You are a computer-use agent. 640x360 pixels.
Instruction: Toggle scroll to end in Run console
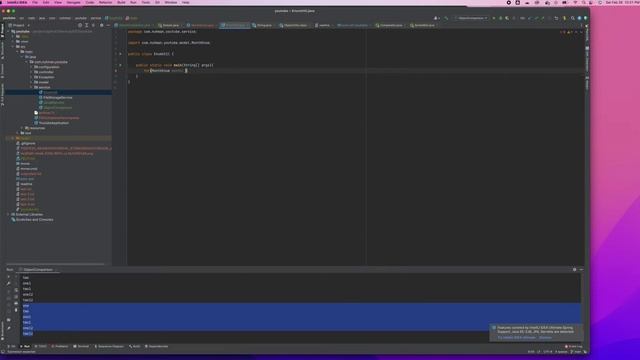point(16,297)
